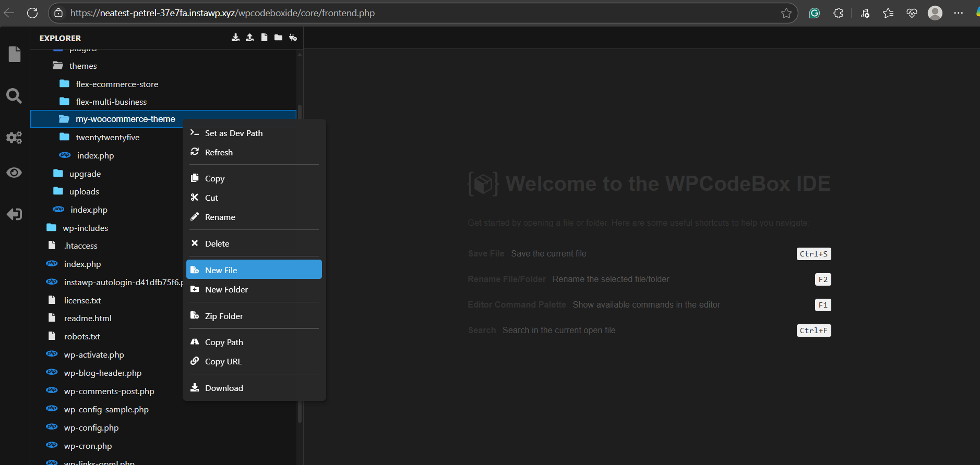
Task: Choose Copy URL from the context menu
Action: pyautogui.click(x=254, y=361)
